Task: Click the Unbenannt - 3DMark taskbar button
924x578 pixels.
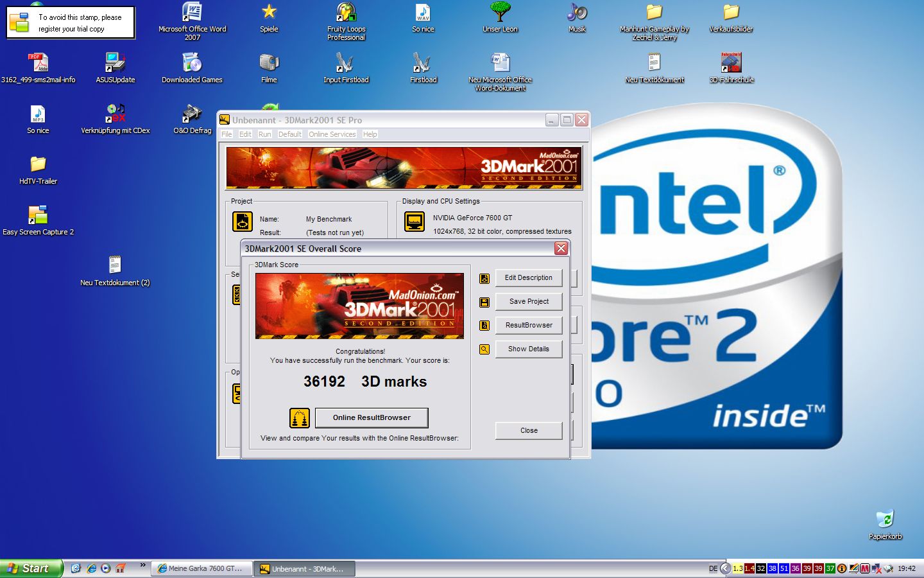Action: (x=305, y=569)
